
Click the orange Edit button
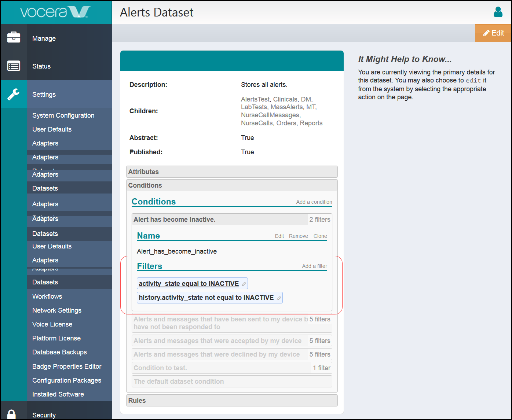tap(493, 33)
